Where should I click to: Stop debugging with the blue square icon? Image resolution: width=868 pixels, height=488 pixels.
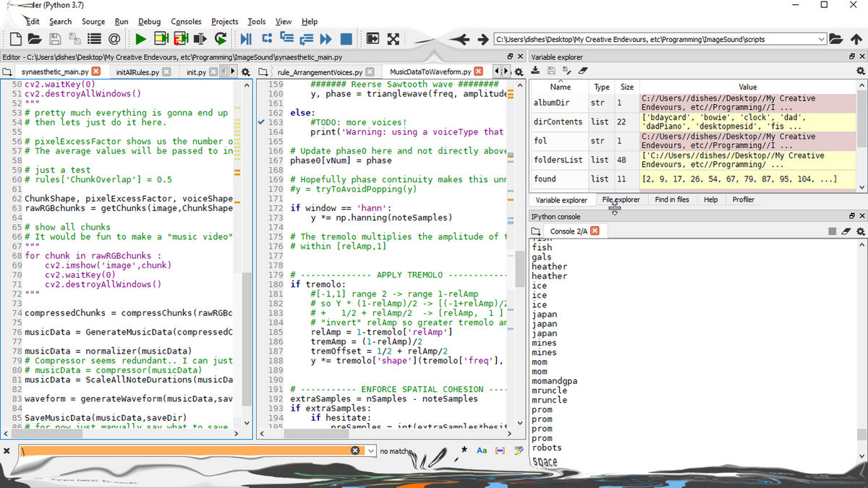point(346,39)
